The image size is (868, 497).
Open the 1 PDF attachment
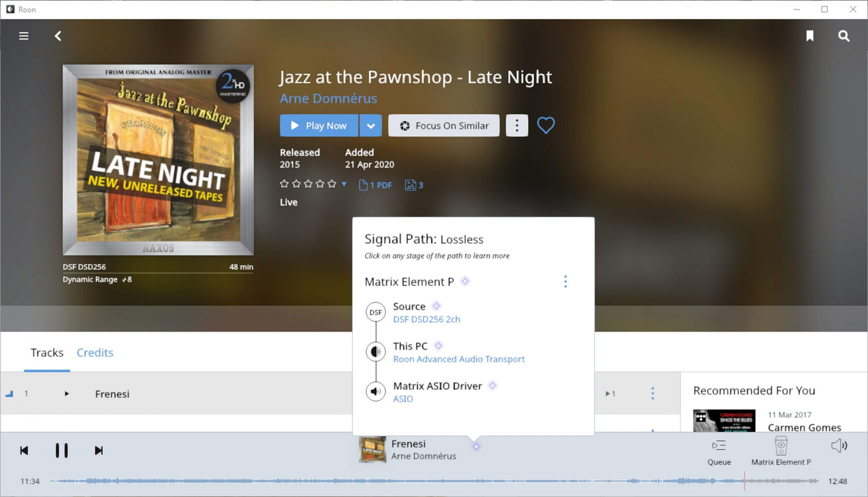[375, 185]
